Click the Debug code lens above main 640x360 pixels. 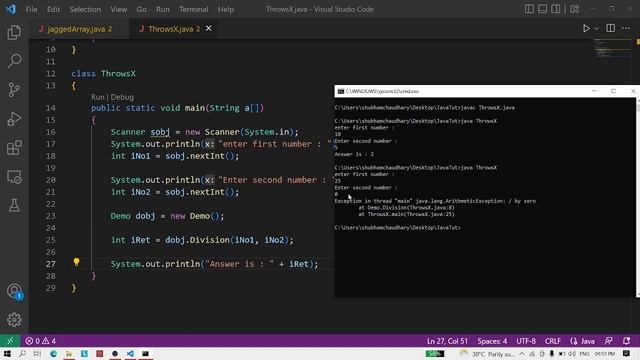[122, 97]
